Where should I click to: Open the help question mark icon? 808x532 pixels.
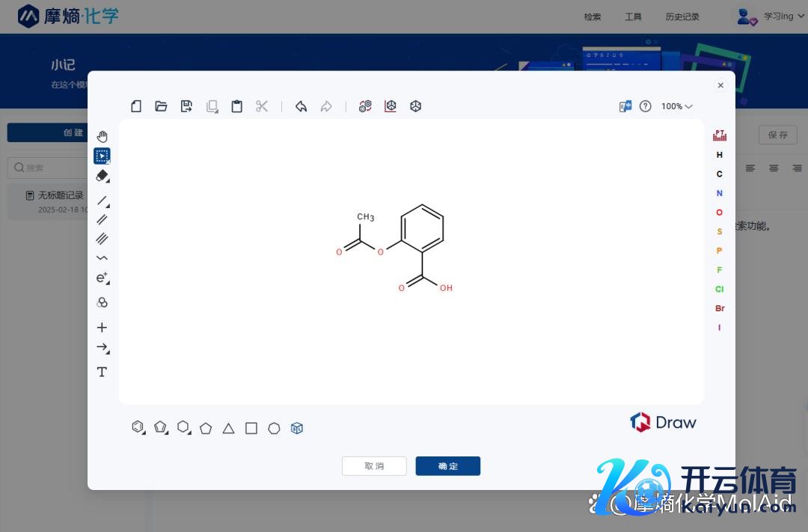[x=646, y=106]
